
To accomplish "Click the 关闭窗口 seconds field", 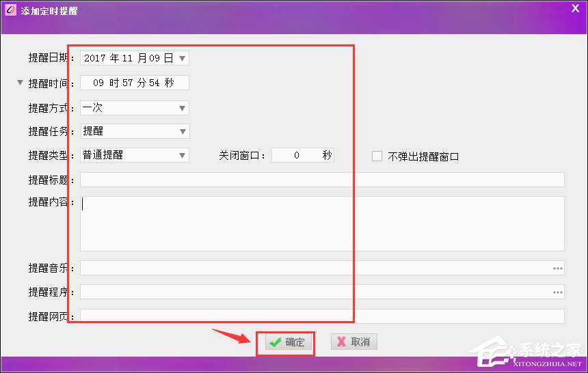I will click(303, 155).
